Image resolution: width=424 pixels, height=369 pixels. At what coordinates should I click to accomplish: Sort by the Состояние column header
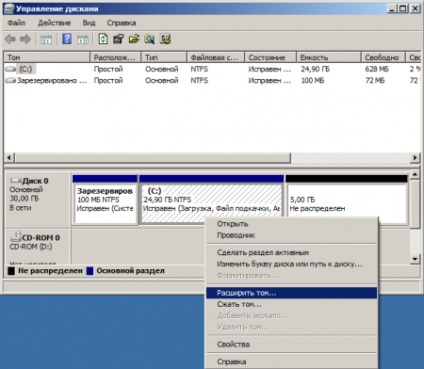(x=270, y=57)
